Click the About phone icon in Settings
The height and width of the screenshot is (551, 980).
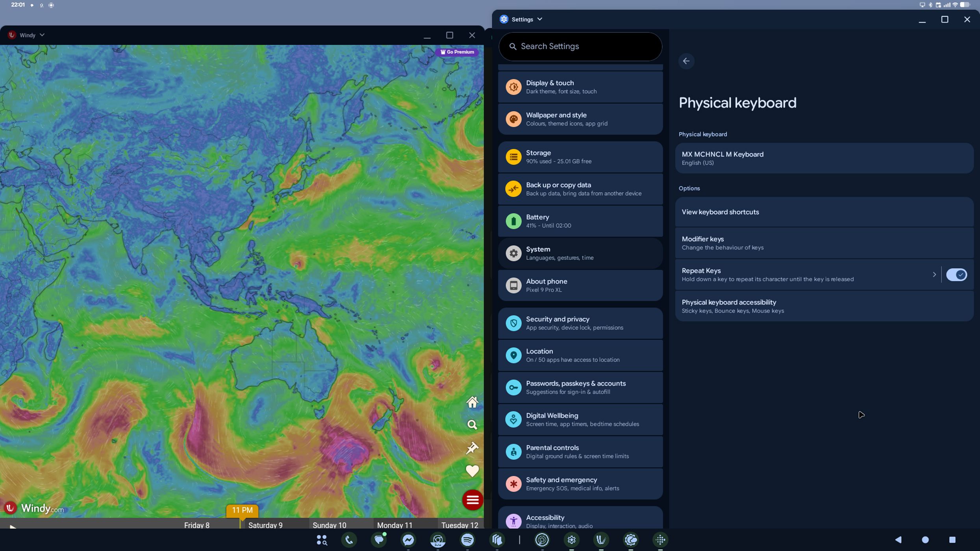click(x=513, y=285)
